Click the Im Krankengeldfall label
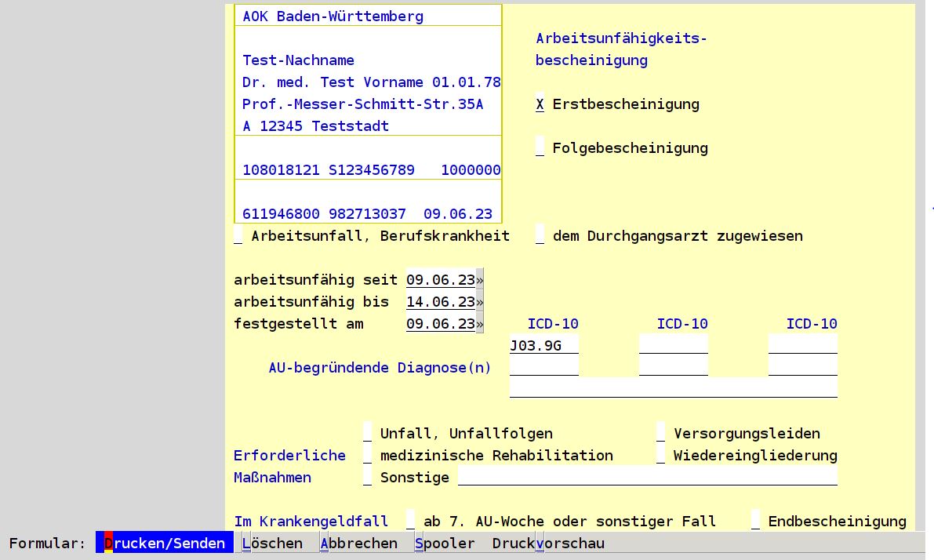The height and width of the screenshot is (560, 934). coord(311,522)
